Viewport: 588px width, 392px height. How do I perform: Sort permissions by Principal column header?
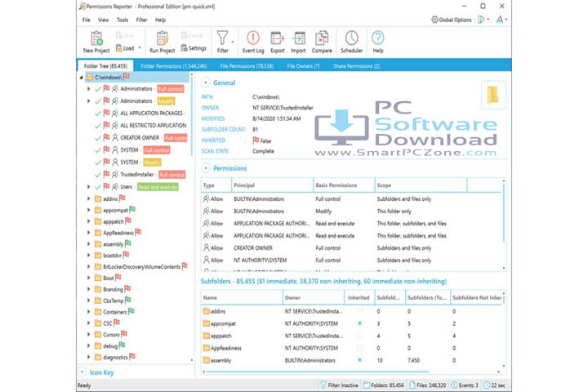[x=272, y=185]
